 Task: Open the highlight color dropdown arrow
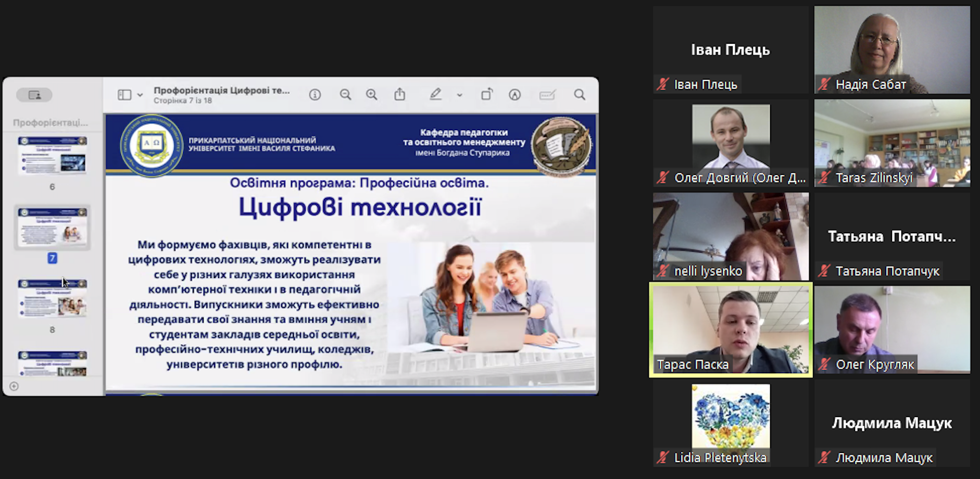[x=459, y=95]
